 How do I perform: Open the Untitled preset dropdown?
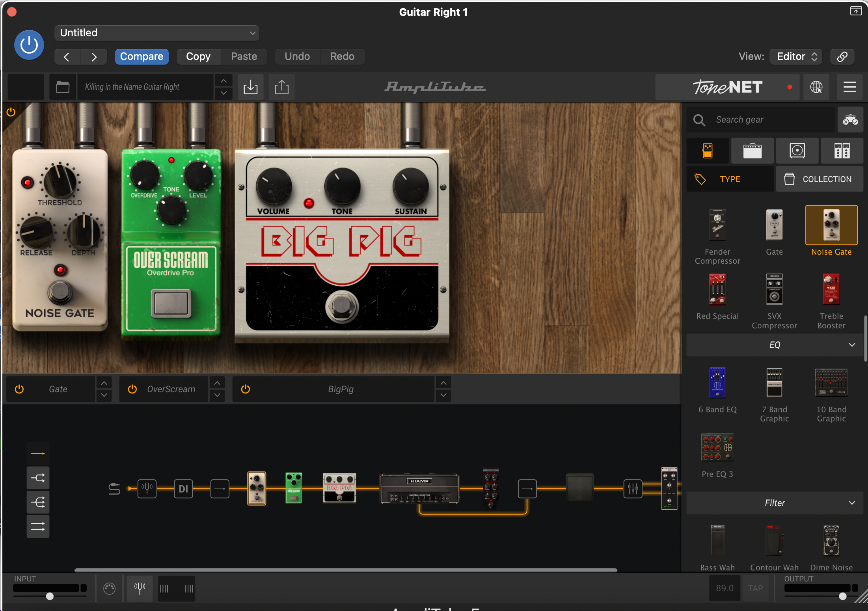(x=157, y=33)
